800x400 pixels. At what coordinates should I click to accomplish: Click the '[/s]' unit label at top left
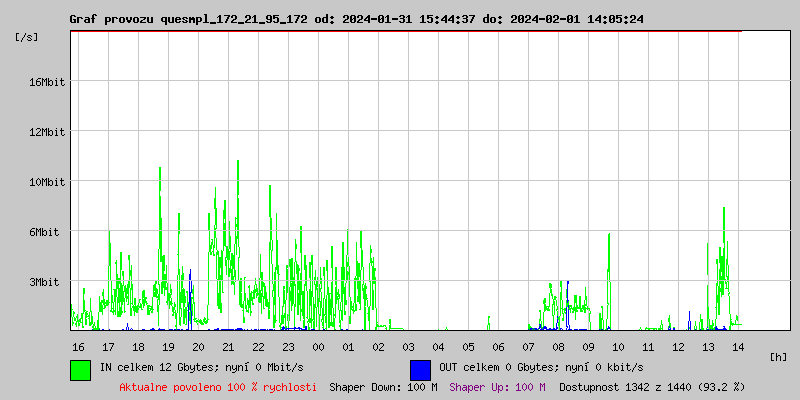tap(27, 37)
